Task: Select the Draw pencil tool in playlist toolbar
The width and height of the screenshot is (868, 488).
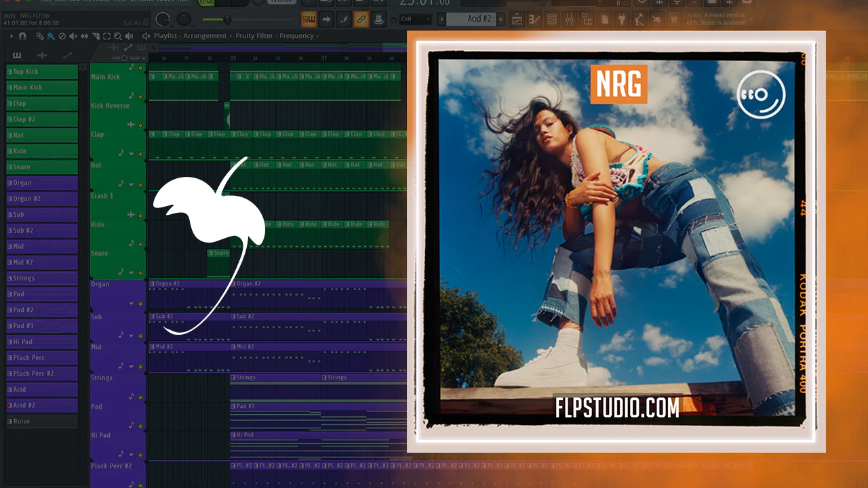Action: click(40, 36)
